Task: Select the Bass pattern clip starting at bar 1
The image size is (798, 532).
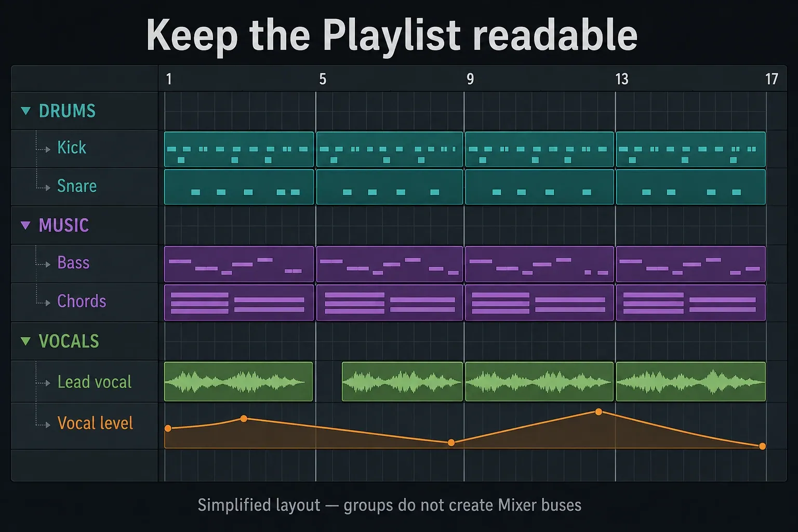Action: click(x=239, y=264)
